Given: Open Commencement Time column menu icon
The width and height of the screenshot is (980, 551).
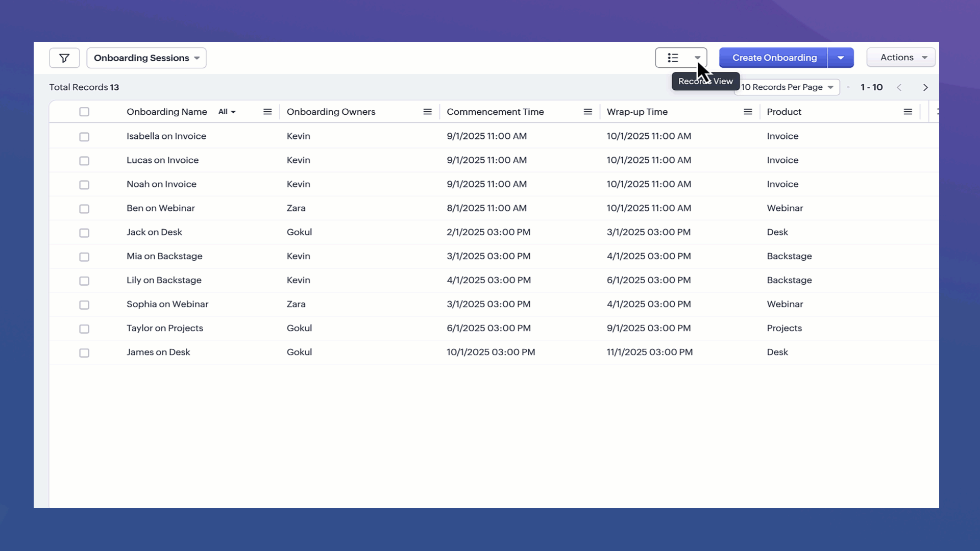Looking at the screenshot, I should tap(588, 112).
